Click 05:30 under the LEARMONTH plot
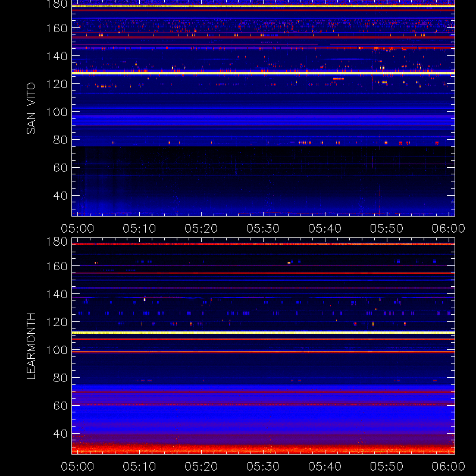This screenshot has height=476, width=476. coord(263,466)
